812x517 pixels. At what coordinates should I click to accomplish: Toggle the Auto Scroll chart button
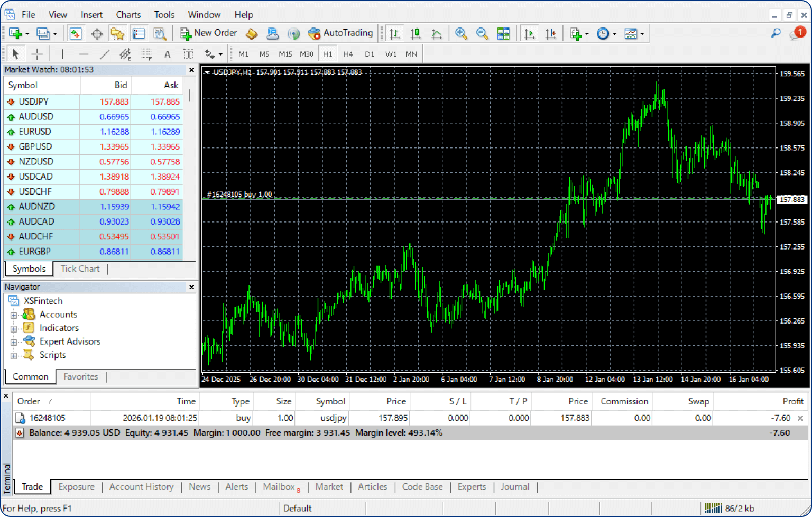(x=529, y=33)
